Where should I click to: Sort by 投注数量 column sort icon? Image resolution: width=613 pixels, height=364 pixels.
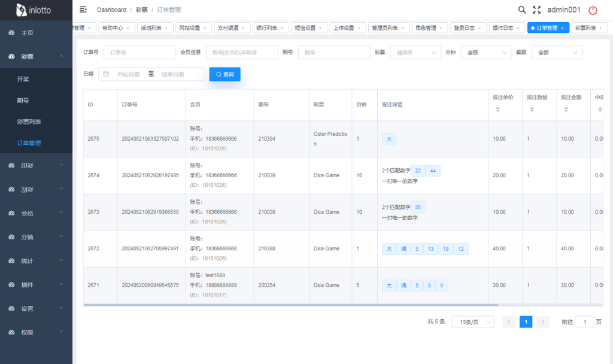point(532,110)
